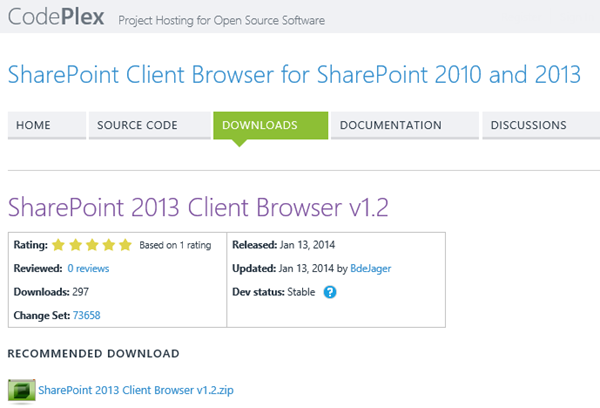
Task: Click the Project Hosting for Open Source Software tagline
Action: pos(221,19)
